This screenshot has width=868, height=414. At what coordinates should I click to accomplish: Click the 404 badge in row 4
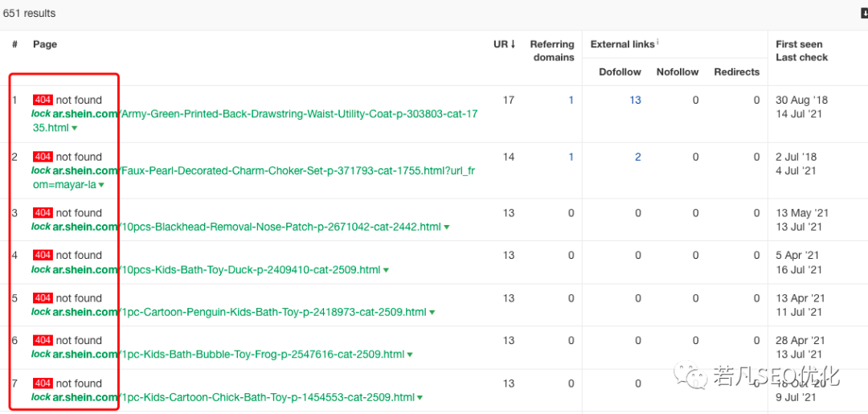click(43, 256)
